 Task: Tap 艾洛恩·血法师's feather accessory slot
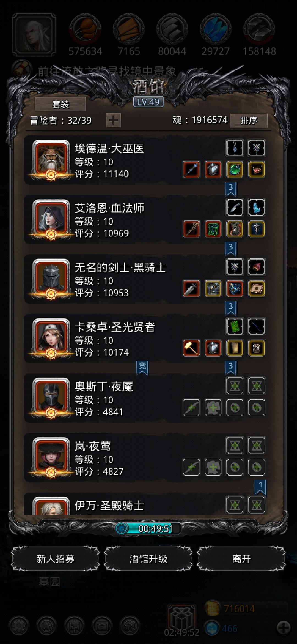click(235, 208)
